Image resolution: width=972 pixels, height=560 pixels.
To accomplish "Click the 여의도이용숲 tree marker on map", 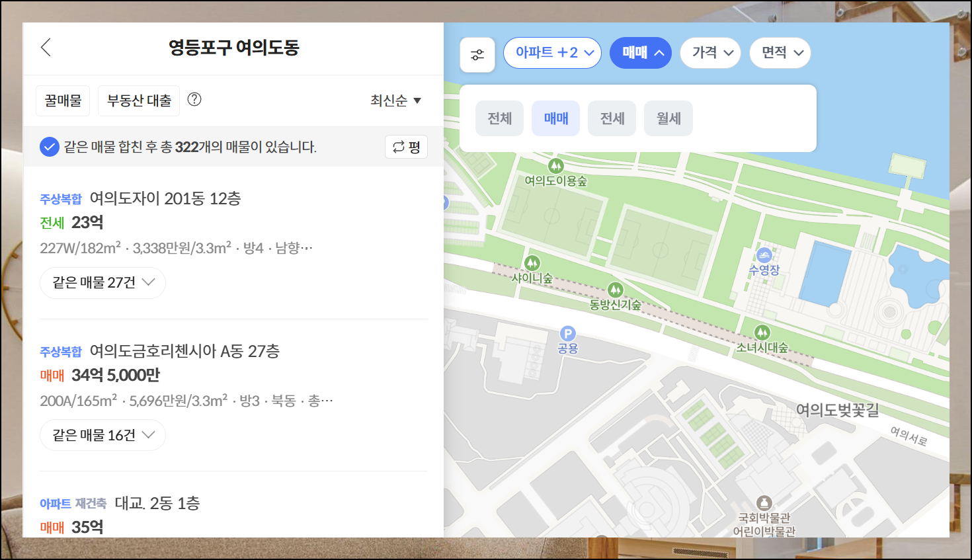I will pos(556,165).
